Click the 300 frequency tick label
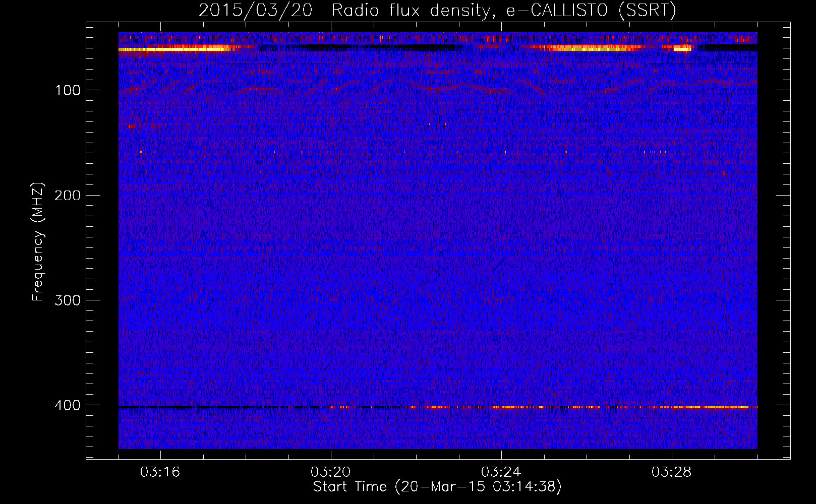This screenshot has height=504, width=816. (68, 300)
